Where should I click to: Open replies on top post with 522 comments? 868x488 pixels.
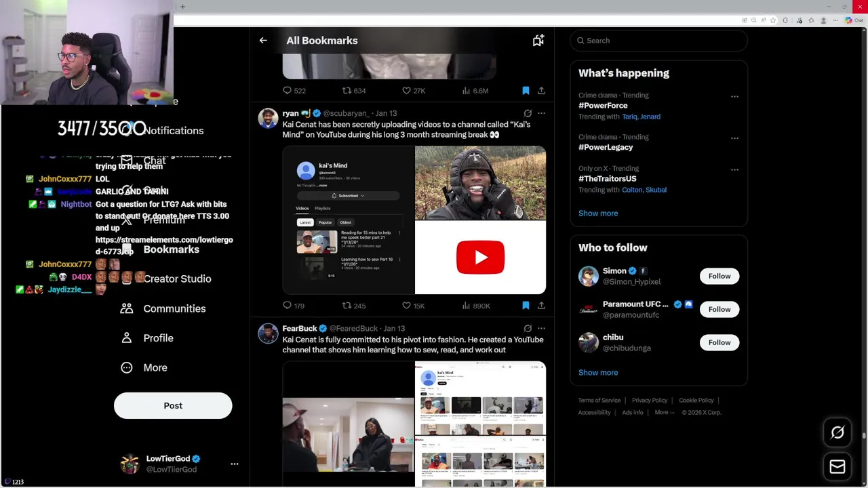point(294,90)
